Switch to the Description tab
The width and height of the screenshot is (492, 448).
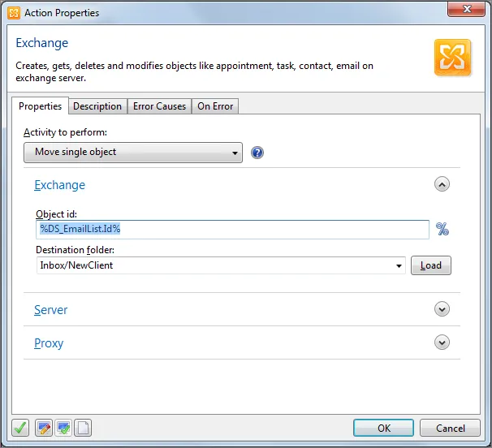[97, 106]
